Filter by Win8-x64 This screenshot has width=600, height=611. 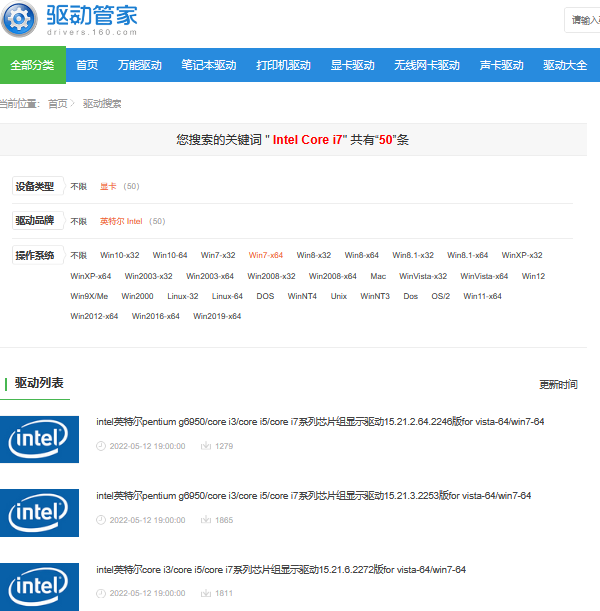[362, 255]
